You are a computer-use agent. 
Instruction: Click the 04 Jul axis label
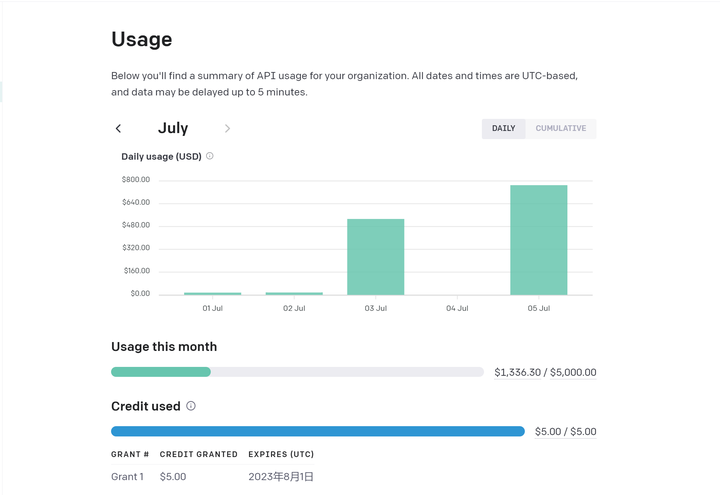pyautogui.click(x=457, y=308)
